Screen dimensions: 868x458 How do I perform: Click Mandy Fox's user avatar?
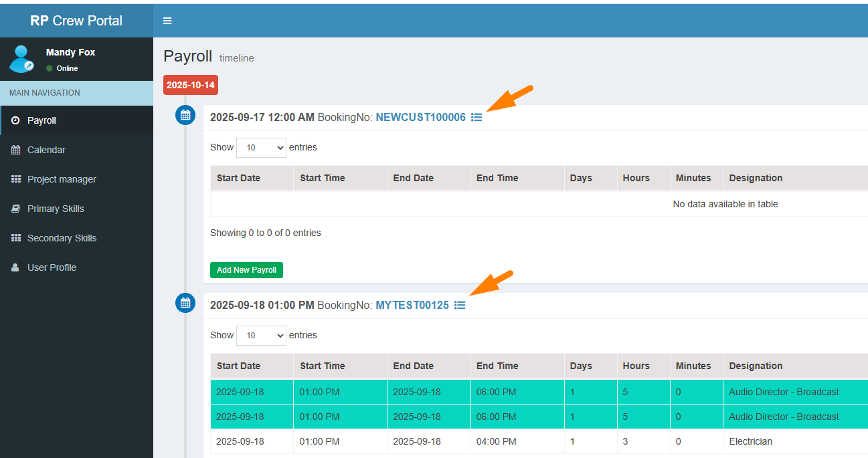point(21,59)
